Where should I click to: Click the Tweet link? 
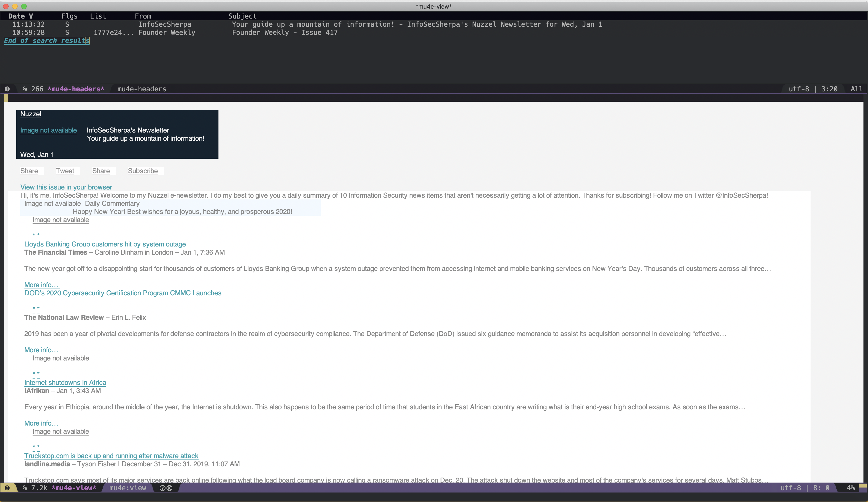pos(65,171)
